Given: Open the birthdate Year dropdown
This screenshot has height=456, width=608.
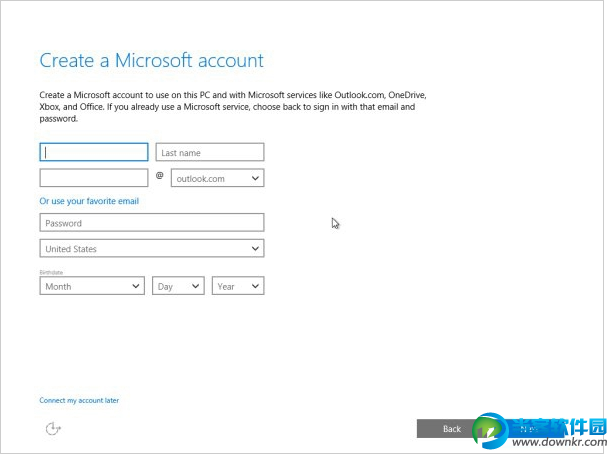Looking at the screenshot, I should point(238,286).
